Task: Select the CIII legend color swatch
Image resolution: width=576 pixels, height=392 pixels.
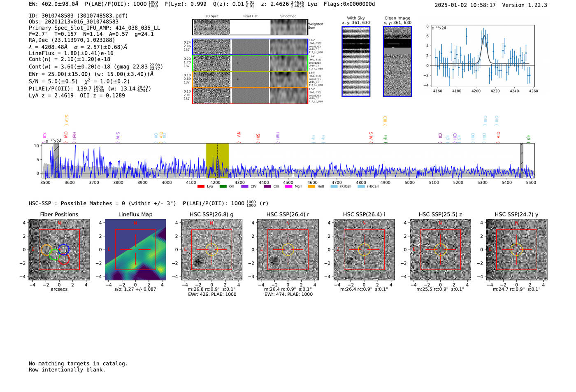Action: click(267, 187)
